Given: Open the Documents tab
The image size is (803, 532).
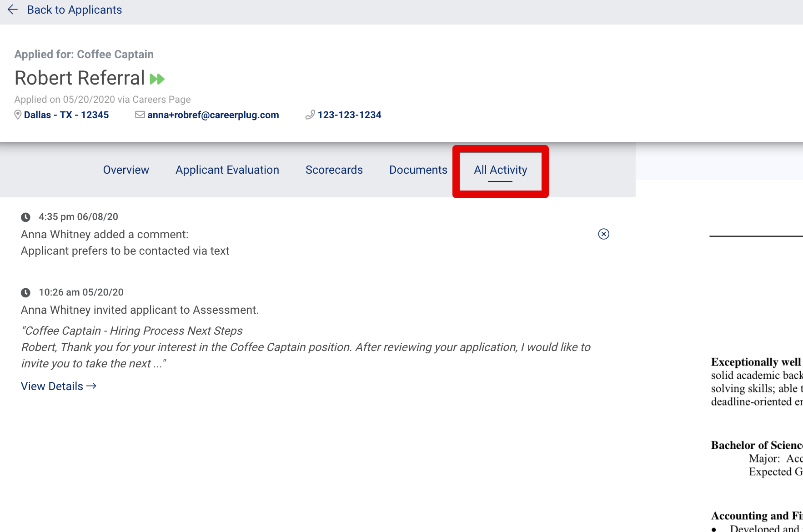Looking at the screenshot, I should pyautogui.click(x=418, y=170).
